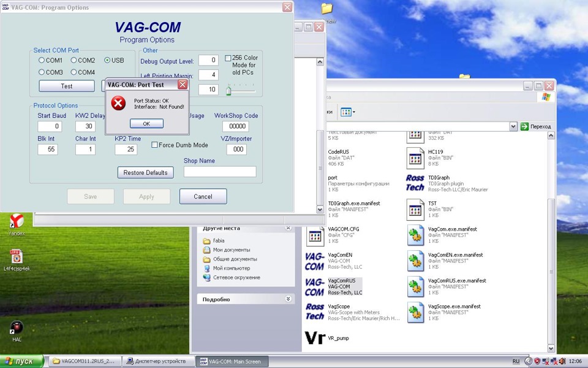Select the HC119 BIN file icon

(x=415, y=158)
